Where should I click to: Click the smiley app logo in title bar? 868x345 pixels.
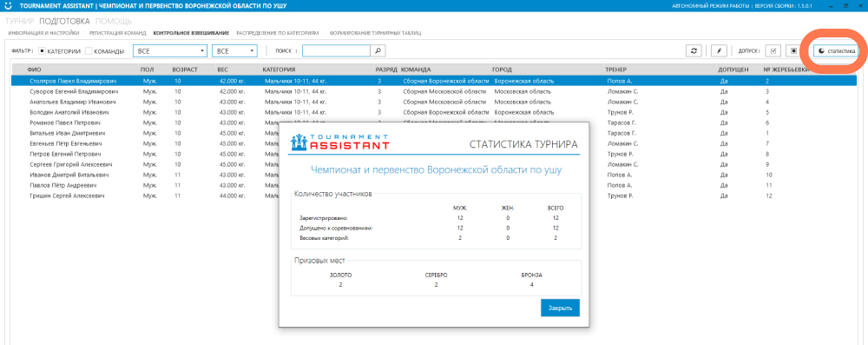point(7,5)
